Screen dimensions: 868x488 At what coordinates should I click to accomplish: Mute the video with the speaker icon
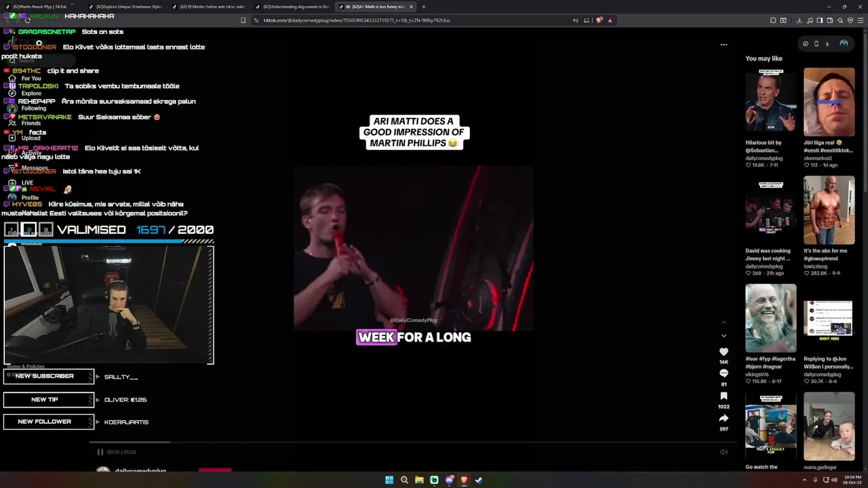724,452
